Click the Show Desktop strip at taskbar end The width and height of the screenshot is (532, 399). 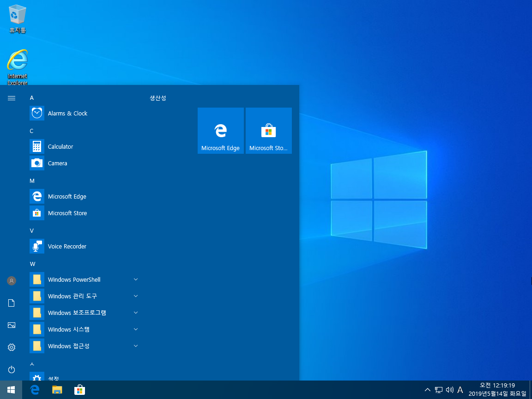tap(531, 390)
